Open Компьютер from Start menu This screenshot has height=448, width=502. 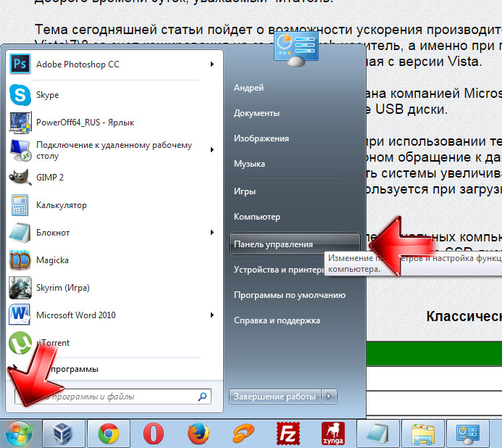(257, 217)
